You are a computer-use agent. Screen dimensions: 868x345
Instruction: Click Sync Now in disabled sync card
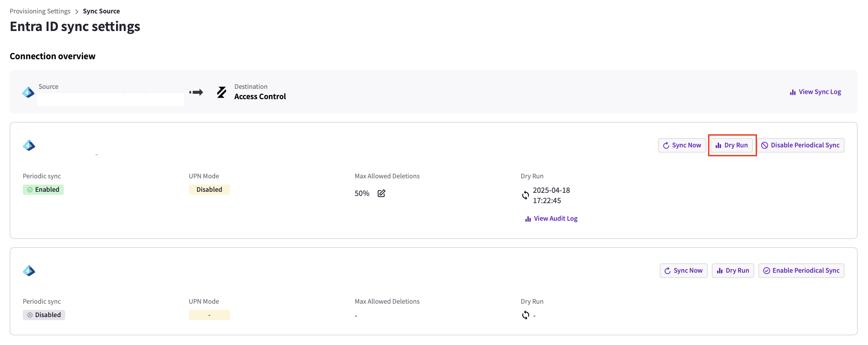(x=683, y=271)
